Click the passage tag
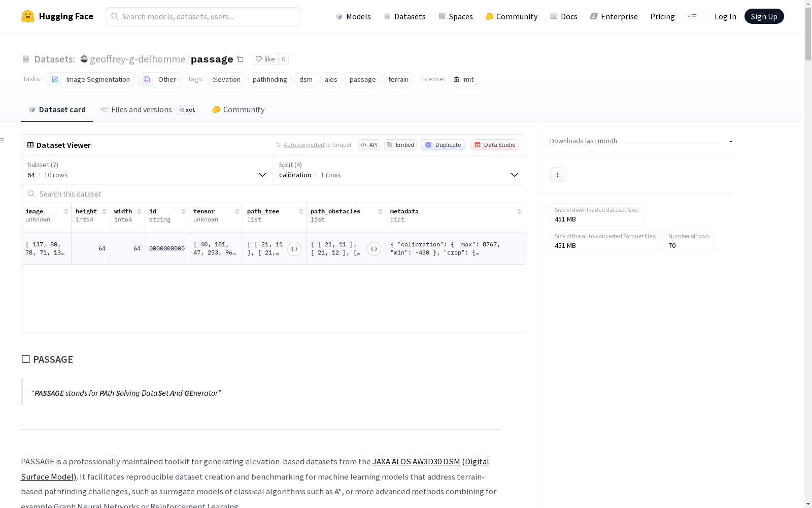Image resolution: width=812 pixels, height=508 pixels. coord(363,79)
